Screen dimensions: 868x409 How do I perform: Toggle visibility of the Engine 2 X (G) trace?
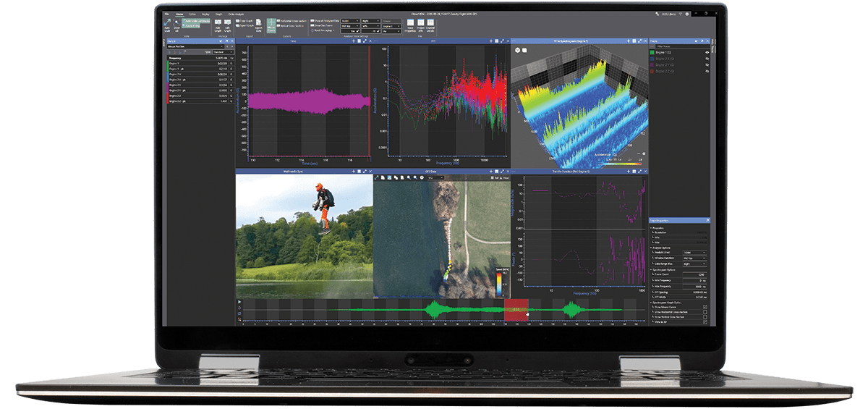(x=707, y=59)
